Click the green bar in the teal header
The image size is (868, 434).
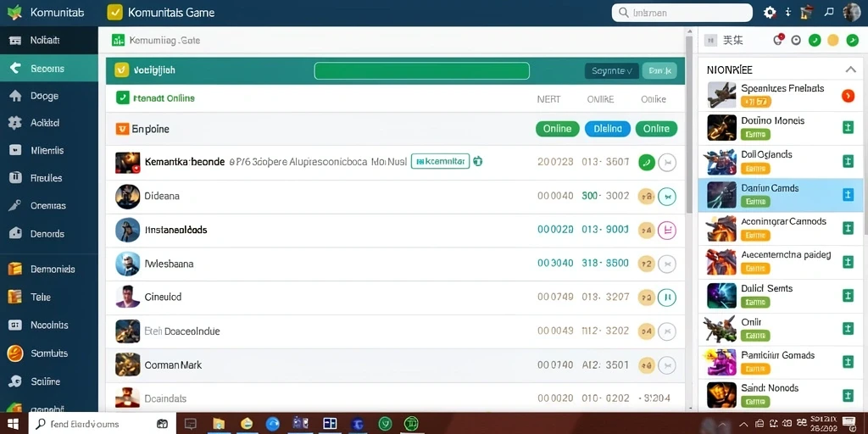[422, 71]
